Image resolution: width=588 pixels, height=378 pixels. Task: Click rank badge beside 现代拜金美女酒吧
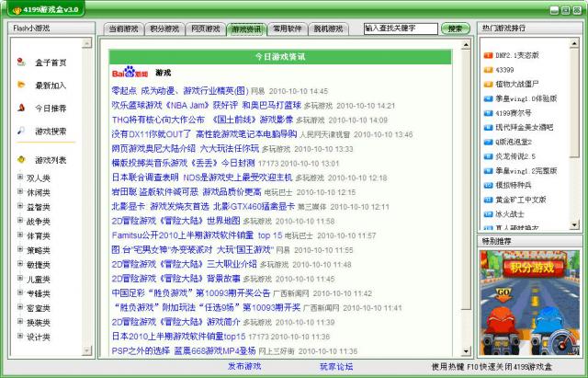pos(488,128)
